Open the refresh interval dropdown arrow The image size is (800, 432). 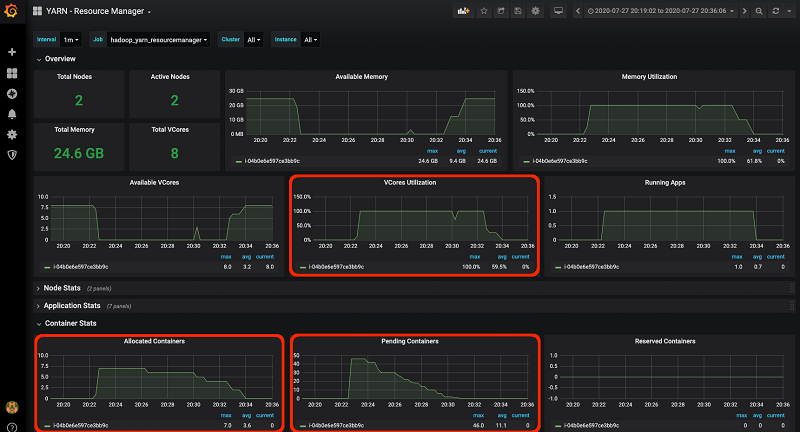[789, 11]
